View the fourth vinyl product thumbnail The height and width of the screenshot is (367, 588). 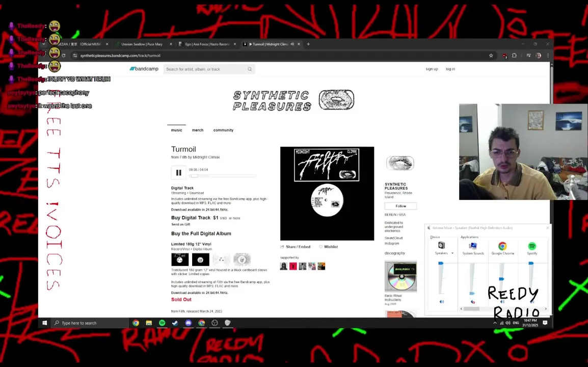[x=242, y=259]
